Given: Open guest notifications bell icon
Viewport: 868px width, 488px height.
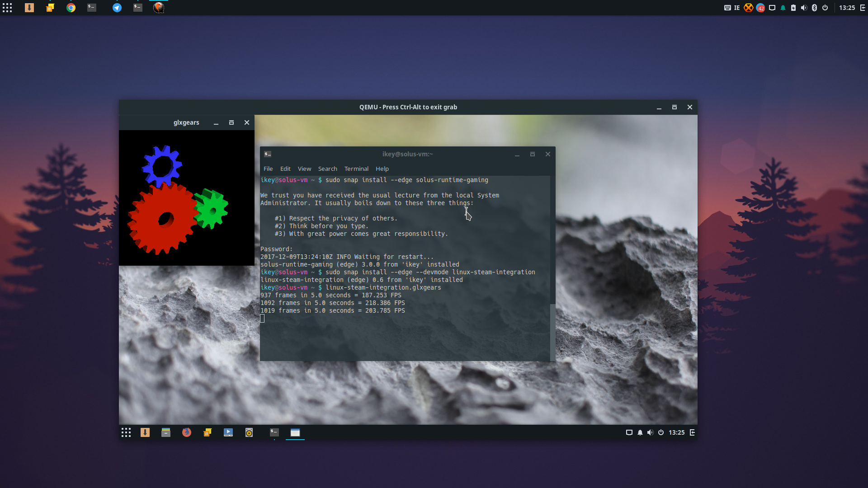Looking at the screenshot, I should (x=640, y=432).
